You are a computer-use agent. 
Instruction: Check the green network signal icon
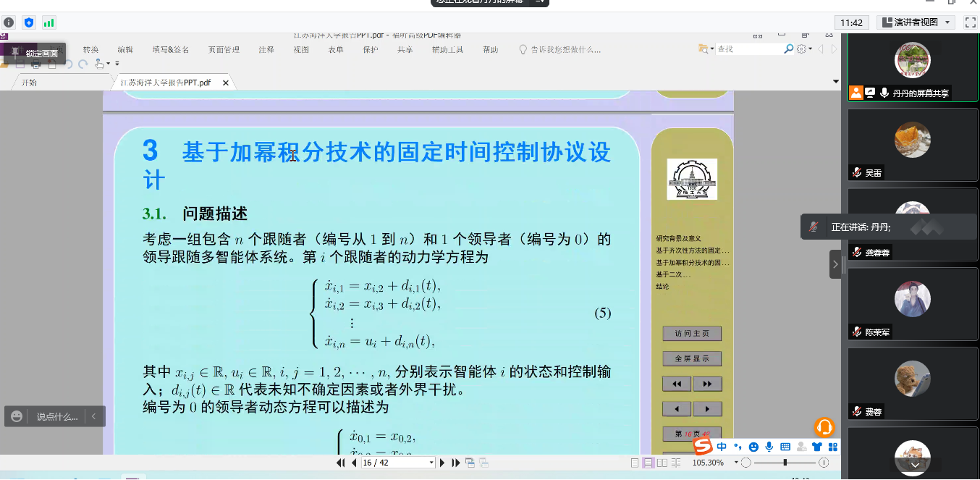[x=49, y=22]
